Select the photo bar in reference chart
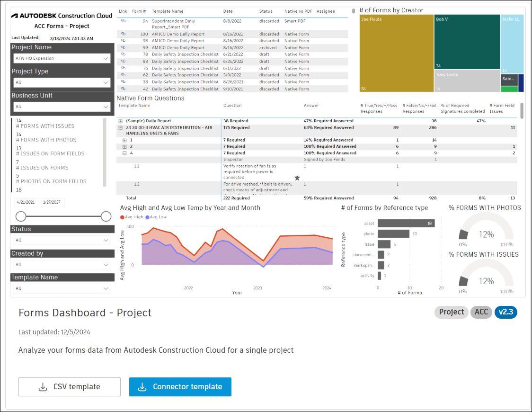 394,234
